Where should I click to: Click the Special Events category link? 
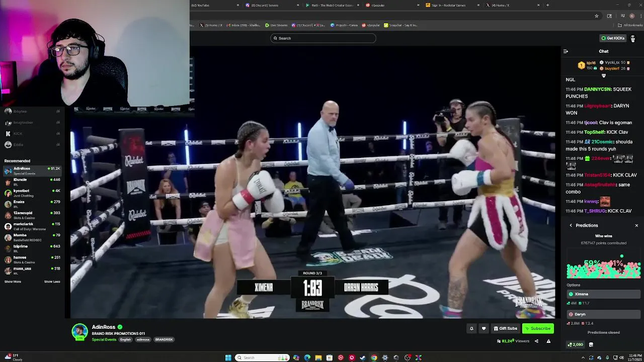[x=104, y=339]
